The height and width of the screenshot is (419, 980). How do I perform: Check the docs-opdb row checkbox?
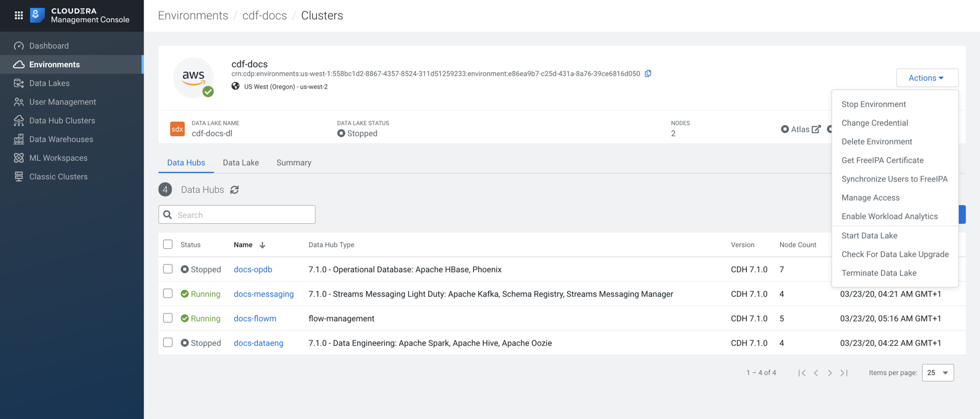tap(168, 269)
